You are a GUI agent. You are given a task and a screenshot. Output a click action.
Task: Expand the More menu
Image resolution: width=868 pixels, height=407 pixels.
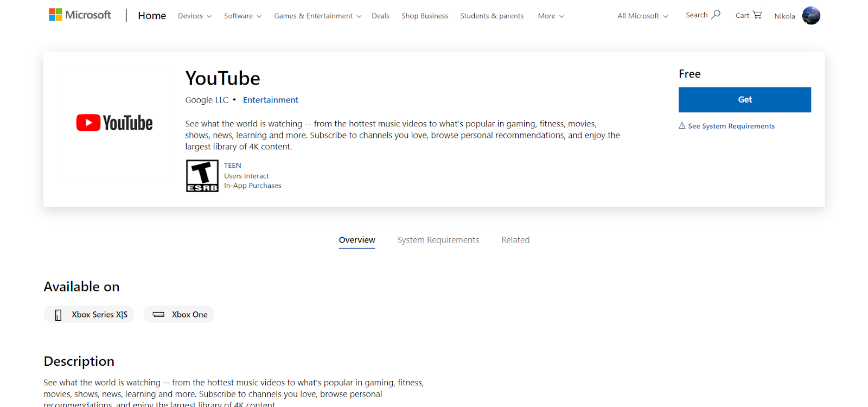pyautogui.click(x=551, y=16)
